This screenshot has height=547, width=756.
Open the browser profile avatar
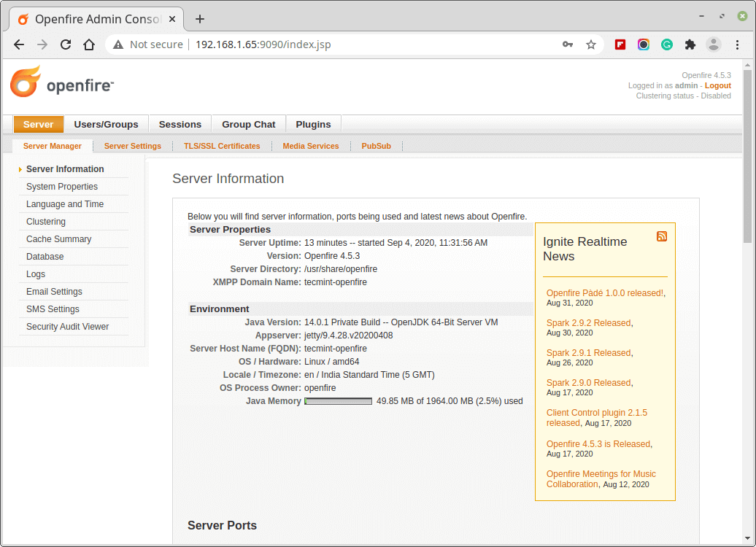(714, 44)
